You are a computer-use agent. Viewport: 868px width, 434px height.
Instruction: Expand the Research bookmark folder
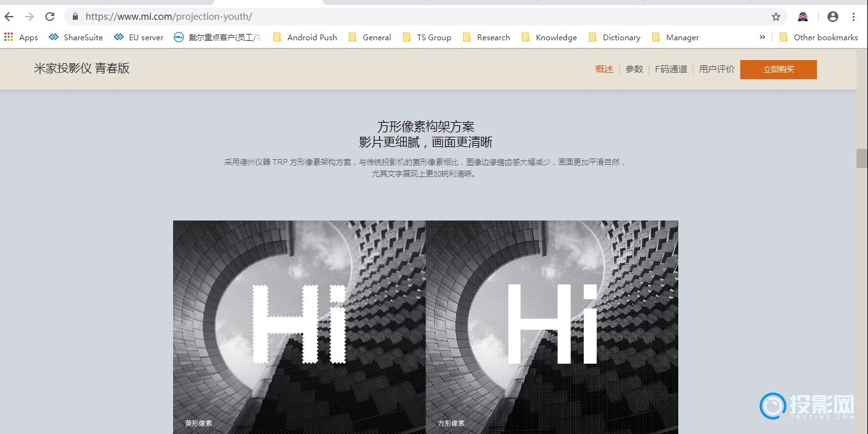[486, 37]
